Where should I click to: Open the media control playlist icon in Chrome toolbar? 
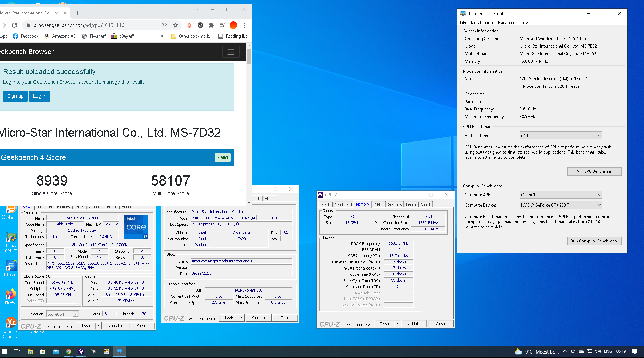222,25
